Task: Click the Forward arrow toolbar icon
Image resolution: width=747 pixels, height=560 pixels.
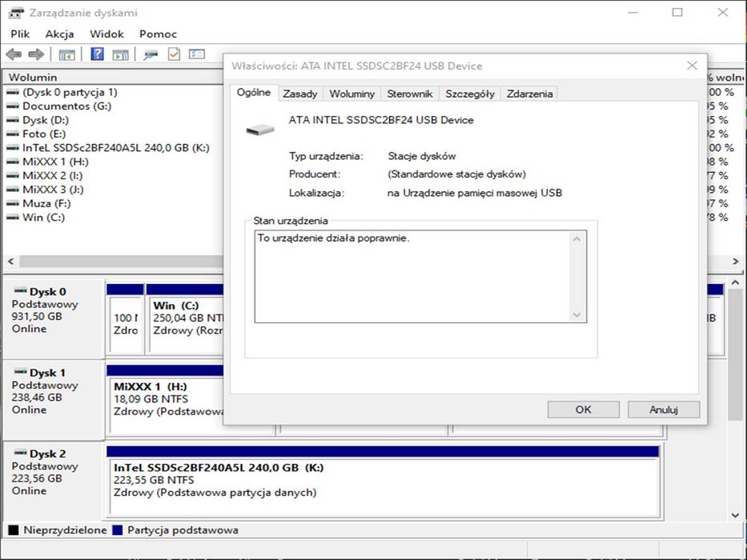Action: (36, 54)
